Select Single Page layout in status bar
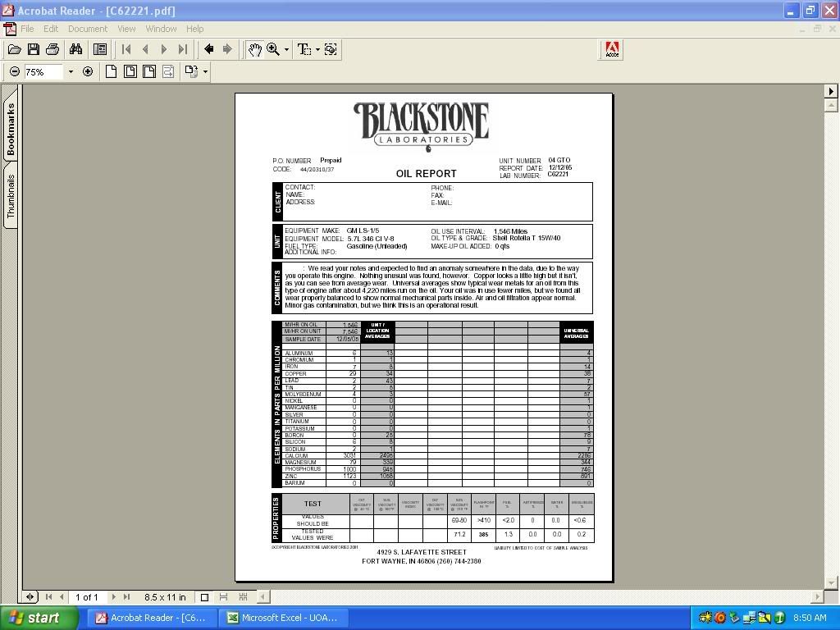 coord(204,597)
